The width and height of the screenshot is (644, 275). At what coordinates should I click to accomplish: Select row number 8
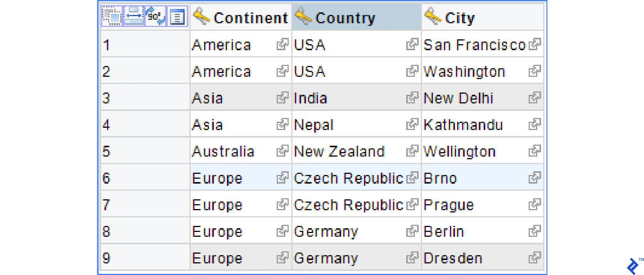coord(145,231)
